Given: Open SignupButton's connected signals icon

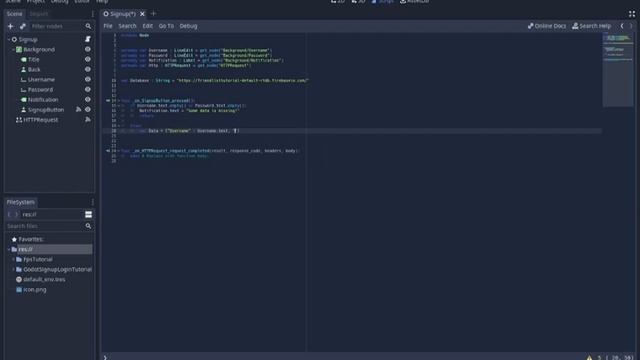Looking at the screenshot, I should 78,109.
